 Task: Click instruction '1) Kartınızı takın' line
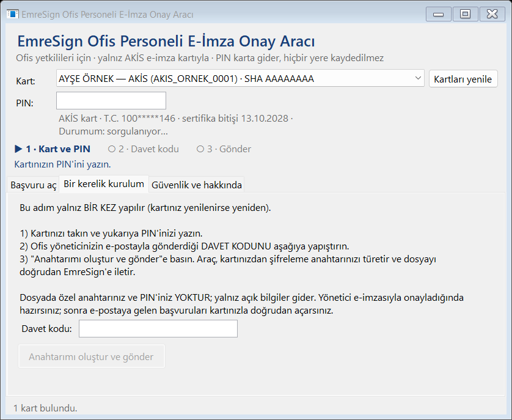tap(111, 234)
